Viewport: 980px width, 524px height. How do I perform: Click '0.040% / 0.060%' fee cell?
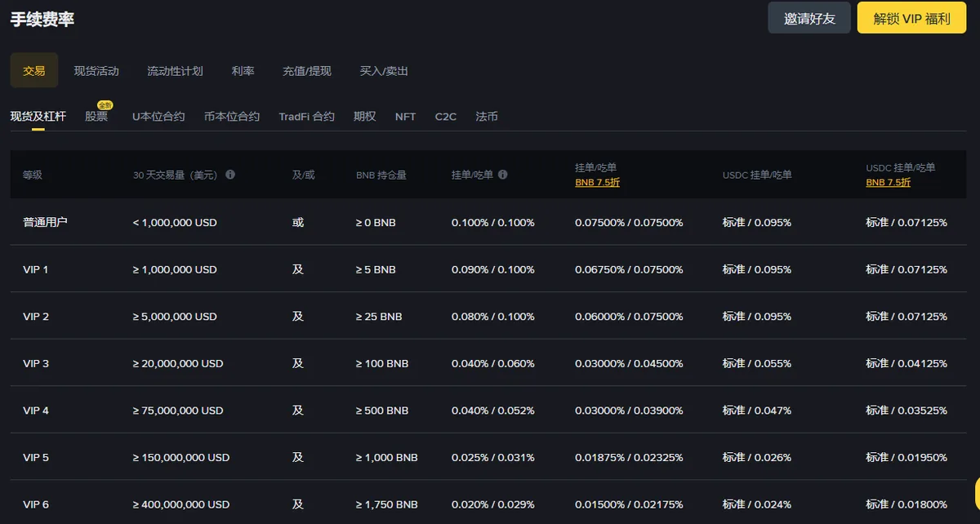493,363
